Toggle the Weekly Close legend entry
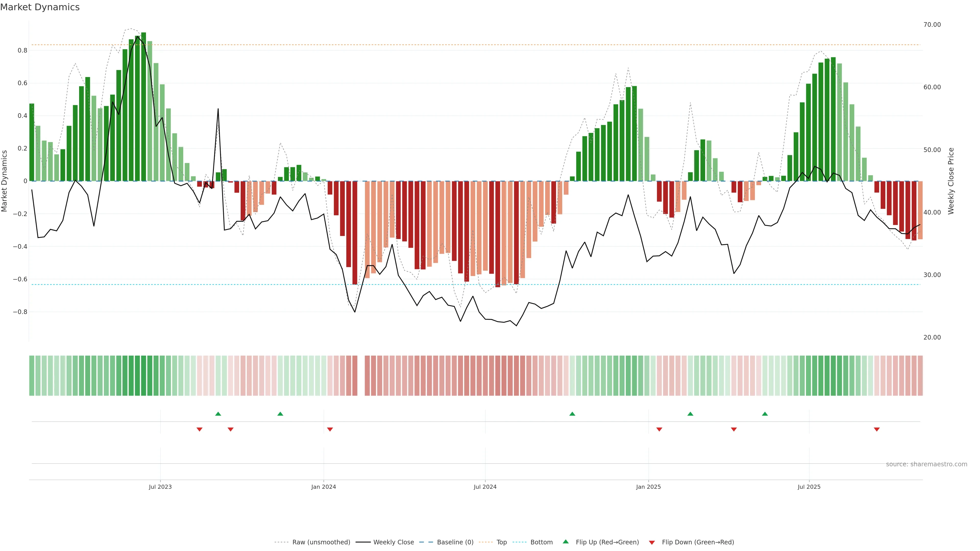The width and height of the screenshot is (980, 551). (393, 542)
